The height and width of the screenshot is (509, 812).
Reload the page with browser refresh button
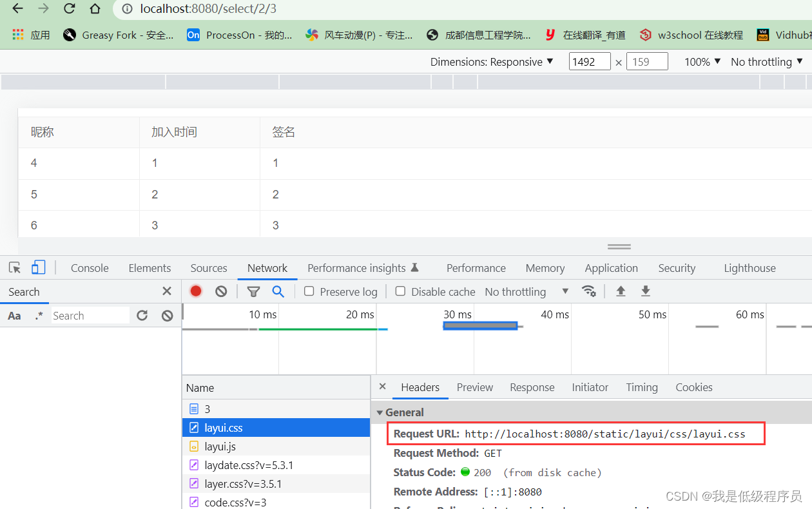(x=69, y=9)
